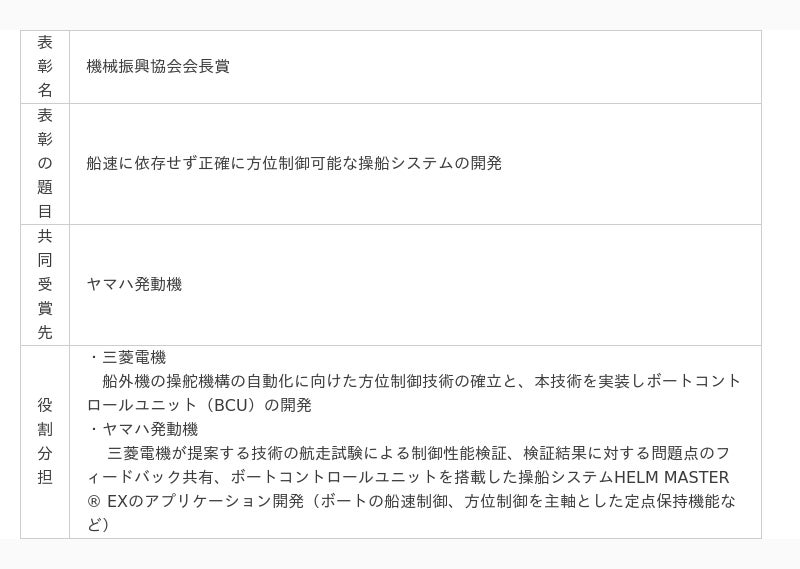Click the 共同受賞先 row header cell
This screenshot has height=569, width=800.
pos(45,285)
